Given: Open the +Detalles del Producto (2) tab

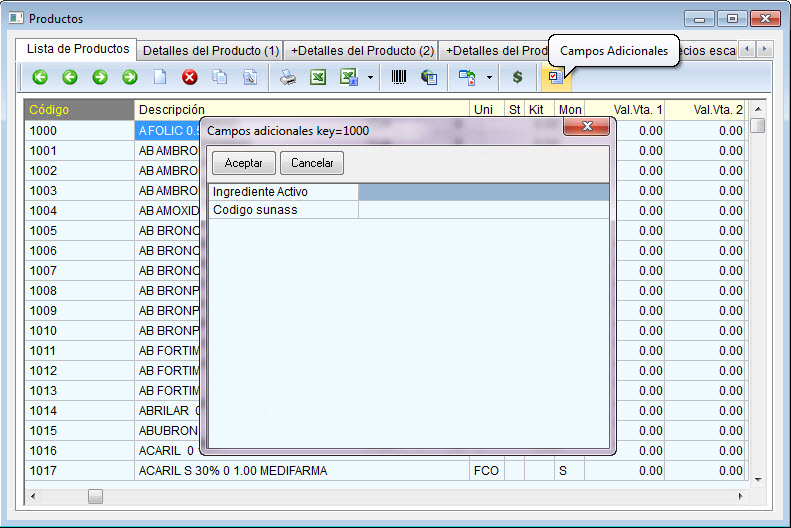Looking at the screenshot, I should 362,50.
